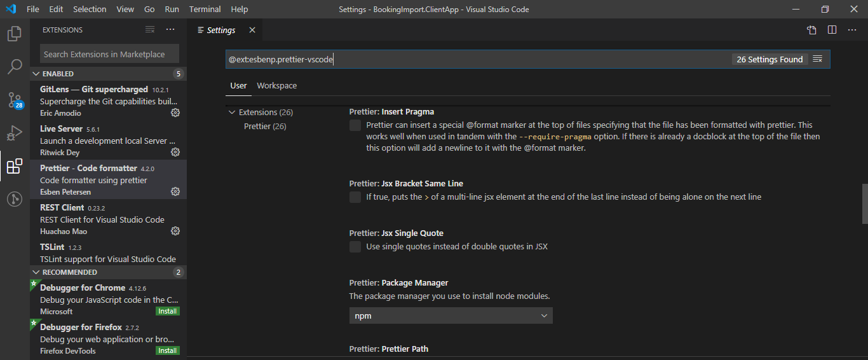Clear extensions search results icon
Image resolution: width=868 pixels, height=360 pixels.
click(x=150, y=30)
